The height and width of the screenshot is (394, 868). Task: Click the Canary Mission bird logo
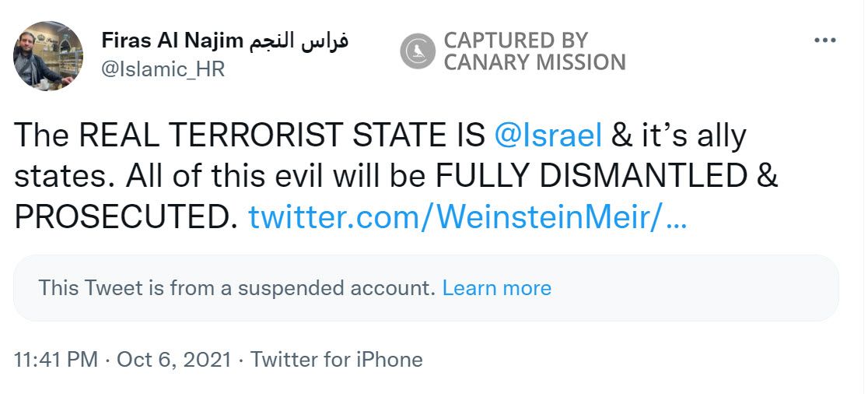coord(418,51)
